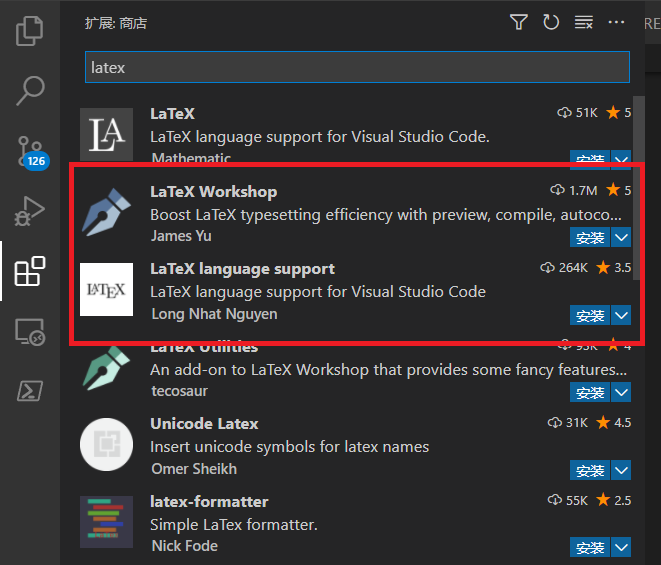Viewport: 661px width, 565px height.
Task: Clear the extension search results
Action: point(583,22)
